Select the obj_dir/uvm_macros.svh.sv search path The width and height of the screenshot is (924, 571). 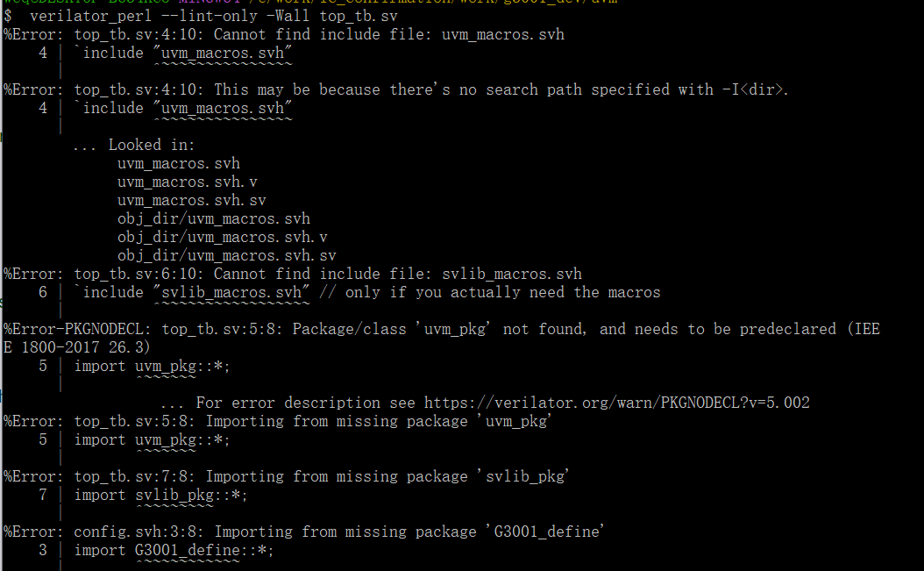[x=226, y=255]
